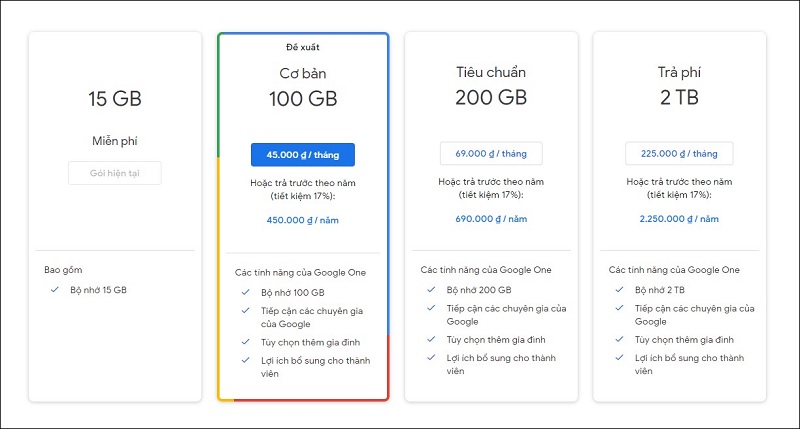Click checkmark icon beside Bộ nhớ 15 GB
Screen dimensions: 800x429
55,290
